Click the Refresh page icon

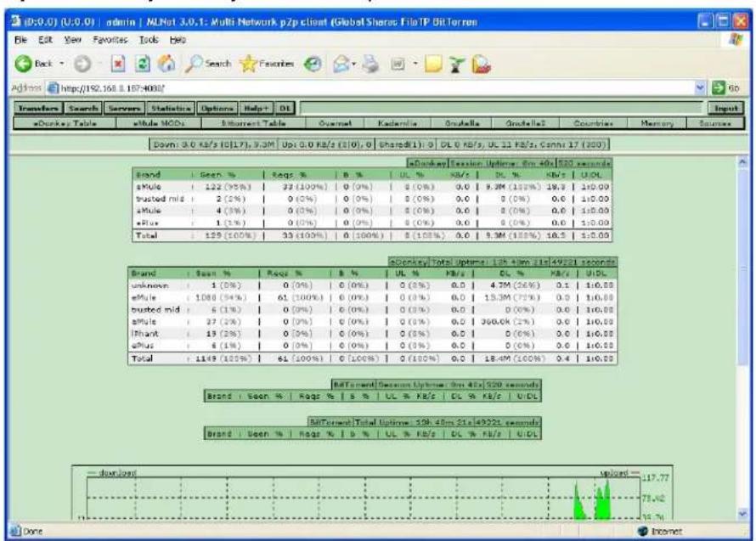tap(142, 64)
